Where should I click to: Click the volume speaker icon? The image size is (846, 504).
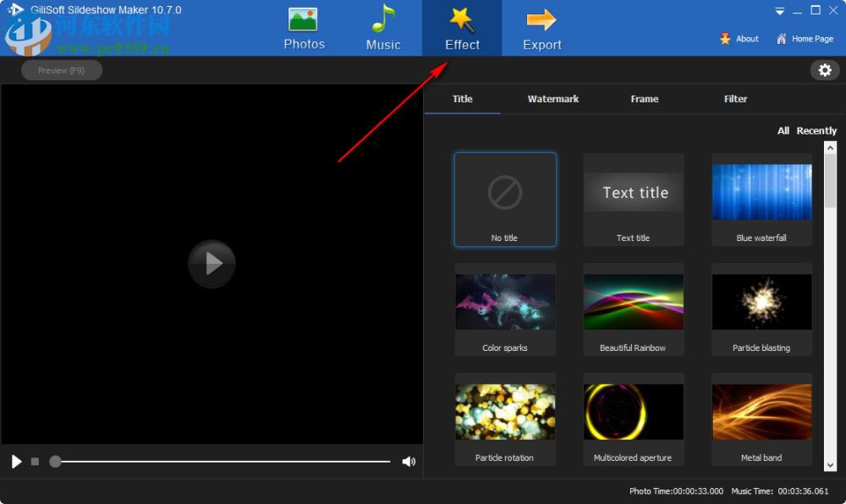tap(409, 462)
